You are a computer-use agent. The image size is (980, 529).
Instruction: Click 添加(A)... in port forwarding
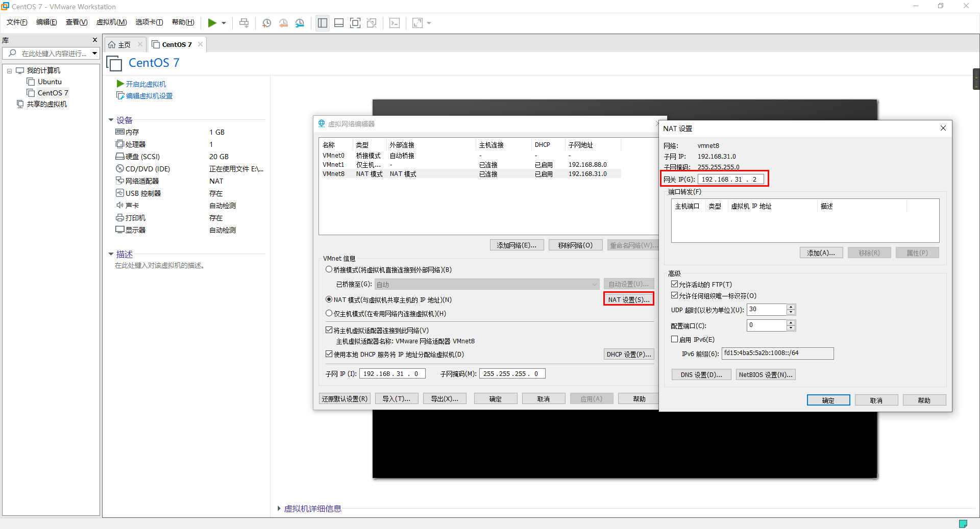pyautogui.click(x=821, y=253)
